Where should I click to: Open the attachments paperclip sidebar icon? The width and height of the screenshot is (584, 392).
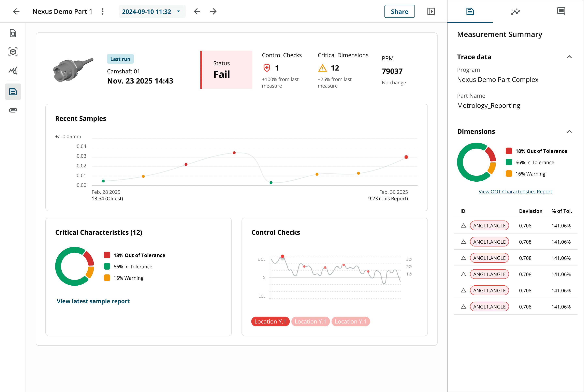tap(13, 110)
